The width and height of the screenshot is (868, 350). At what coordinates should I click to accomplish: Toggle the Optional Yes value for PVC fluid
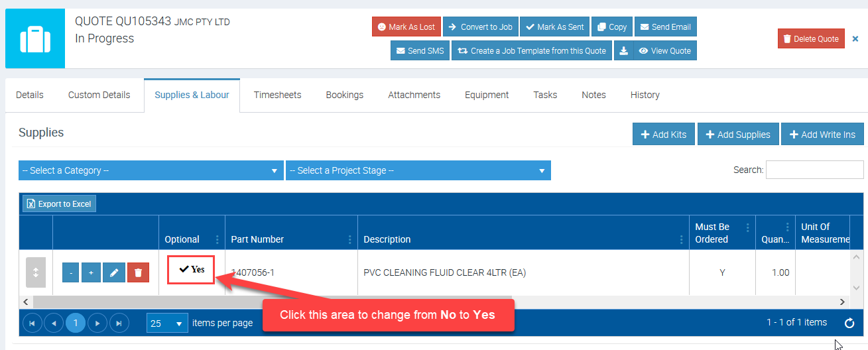191,269
